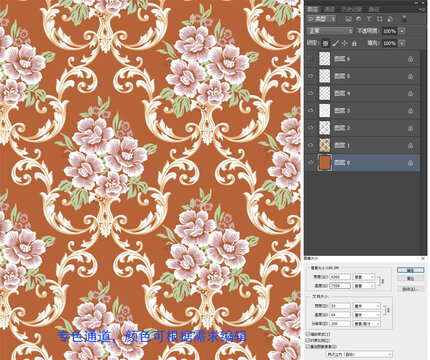Switch to the Layers tab
This screenshot has width=430, height=360.
click(x=313, y=9)
